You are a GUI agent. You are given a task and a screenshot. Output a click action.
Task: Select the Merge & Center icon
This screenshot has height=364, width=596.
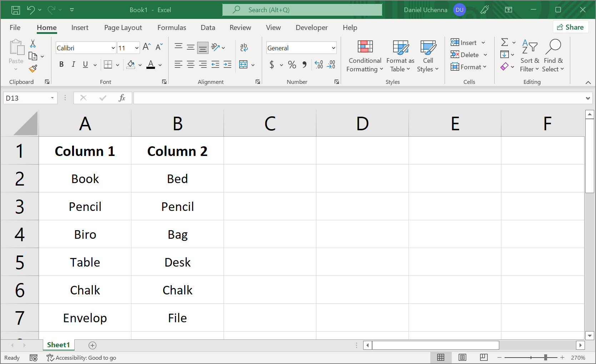(x=244, y=65)
